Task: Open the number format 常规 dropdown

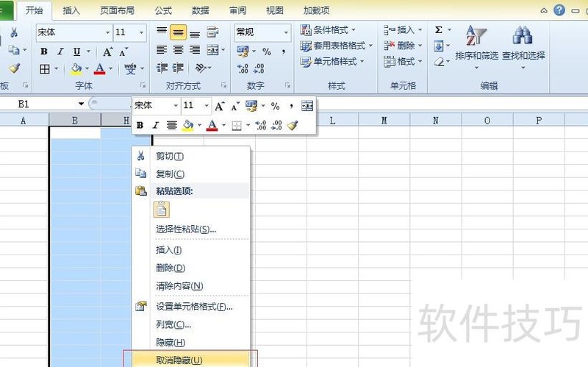Action: [x=286, y=32]
